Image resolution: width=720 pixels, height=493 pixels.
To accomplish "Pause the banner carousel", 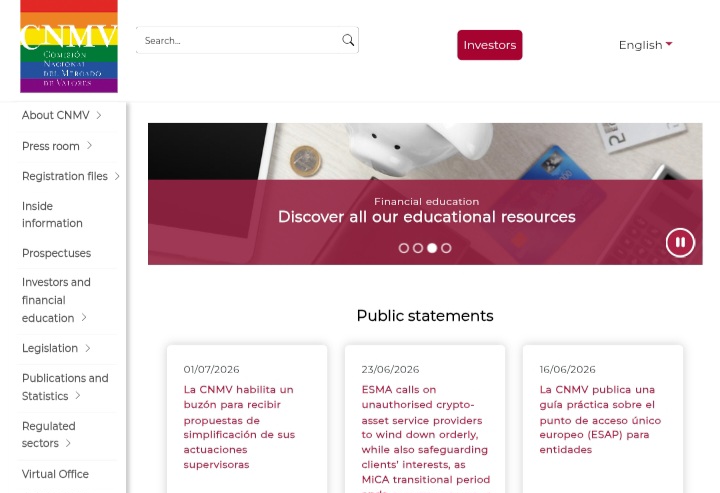I will pyautogui.click(x=680, y=242).
